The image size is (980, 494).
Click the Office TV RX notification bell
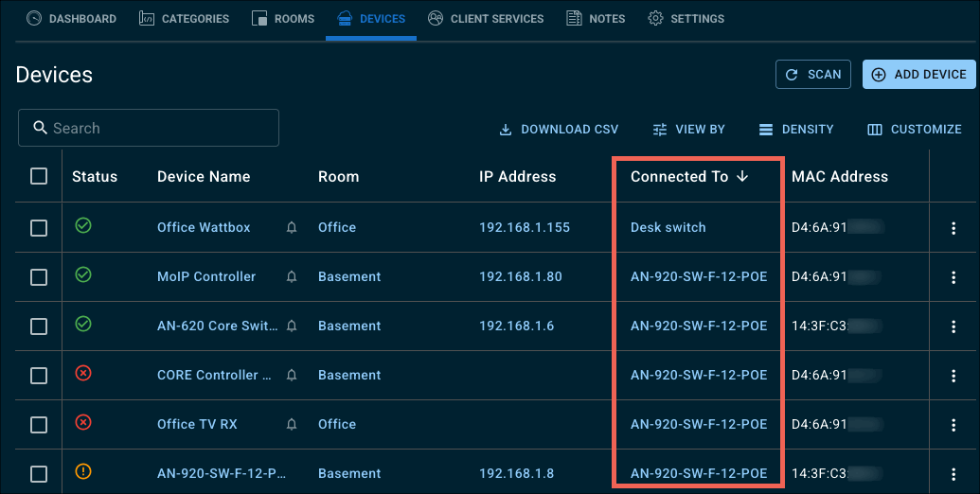[292, 425]
